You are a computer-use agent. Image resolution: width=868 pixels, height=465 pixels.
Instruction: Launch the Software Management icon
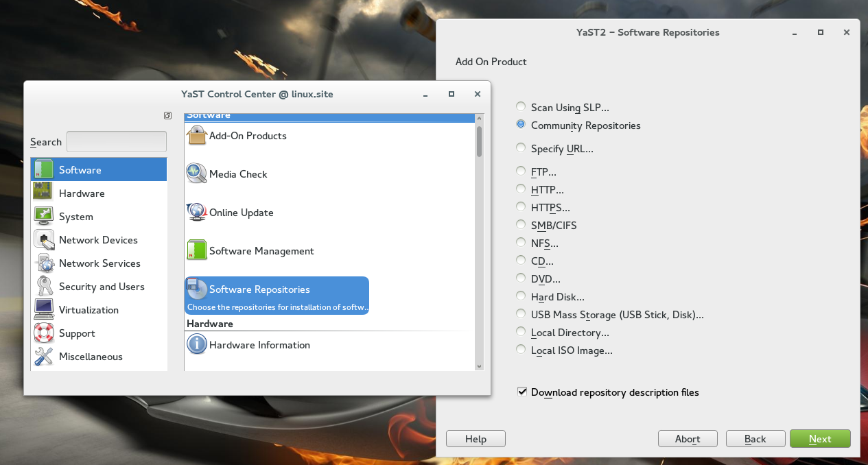click(x=197, y=250)
